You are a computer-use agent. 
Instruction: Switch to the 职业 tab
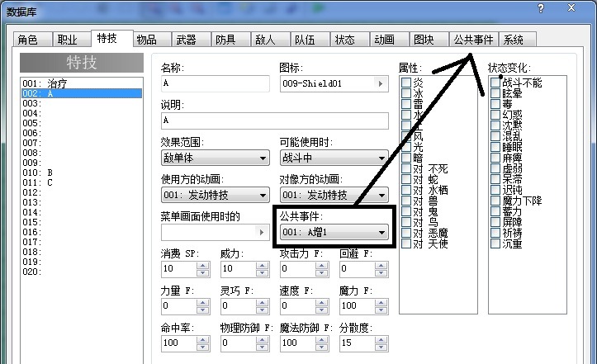pyautogui.click(x=72, y=40)
